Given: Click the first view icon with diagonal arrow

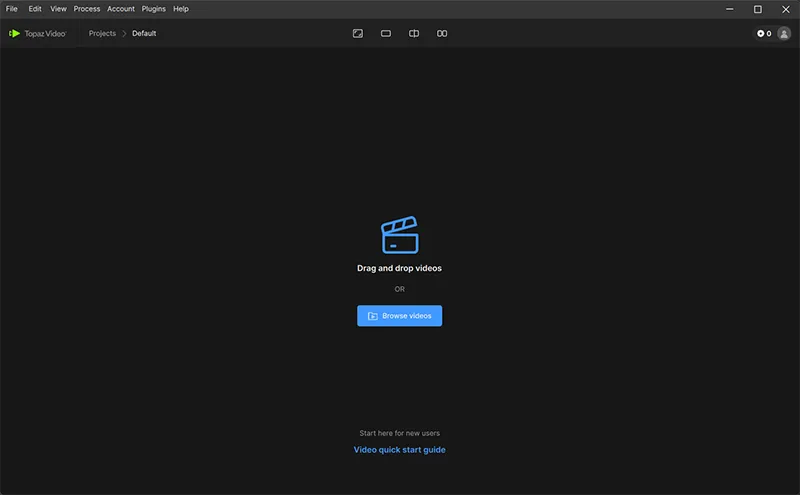Looking at the screenshot, I should 357,34.
